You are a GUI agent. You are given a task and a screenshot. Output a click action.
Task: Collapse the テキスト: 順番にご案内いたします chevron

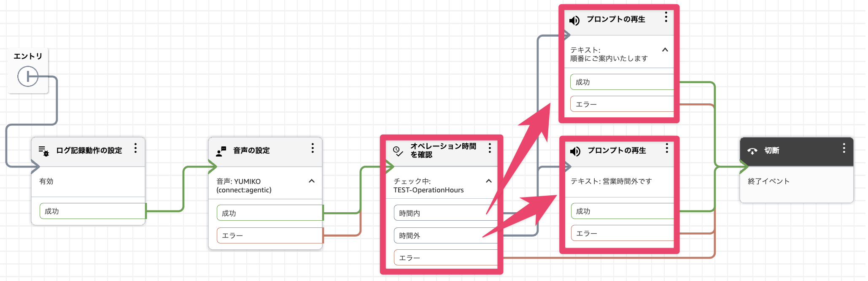pyautogui.click(x=665, y=50)
